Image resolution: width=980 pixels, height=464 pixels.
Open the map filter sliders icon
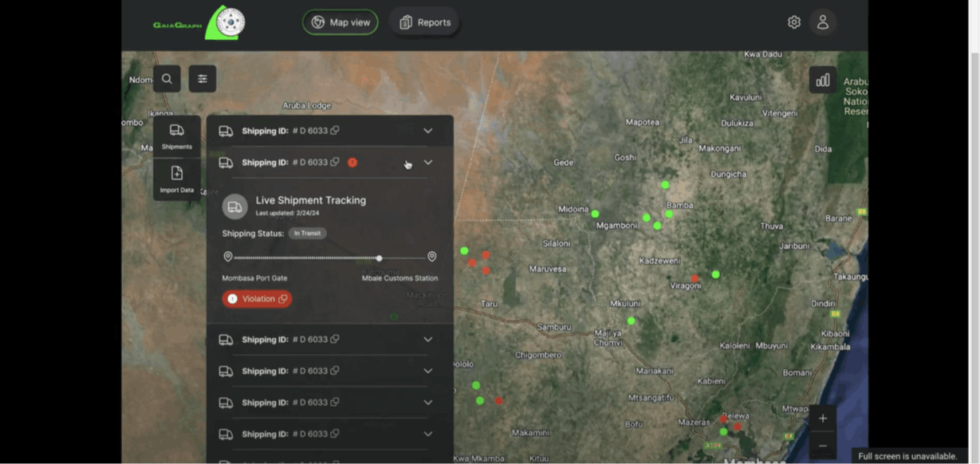click(203, 79)
